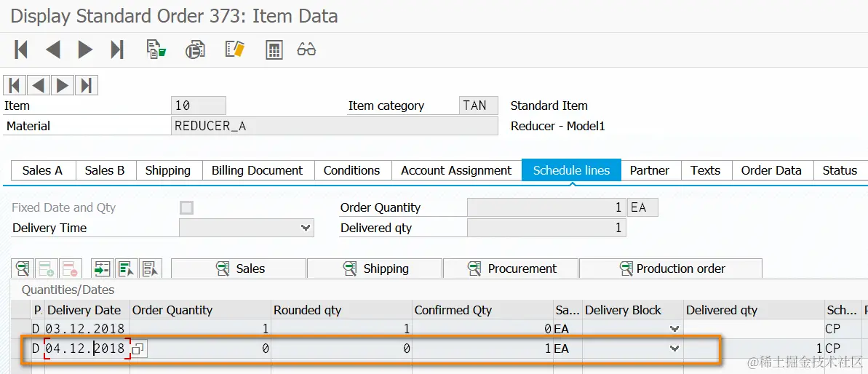Click the Procurement button

pyautogui.click(x=511, y=268)
